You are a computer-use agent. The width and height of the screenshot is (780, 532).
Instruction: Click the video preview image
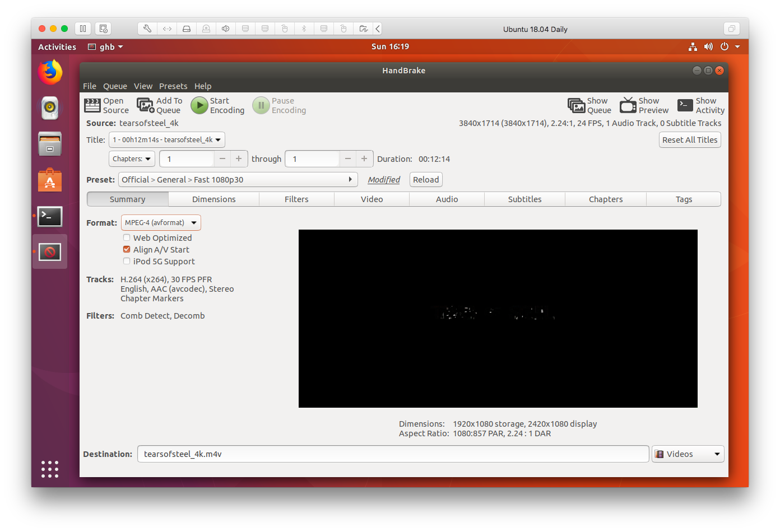(x=498, y=319)
